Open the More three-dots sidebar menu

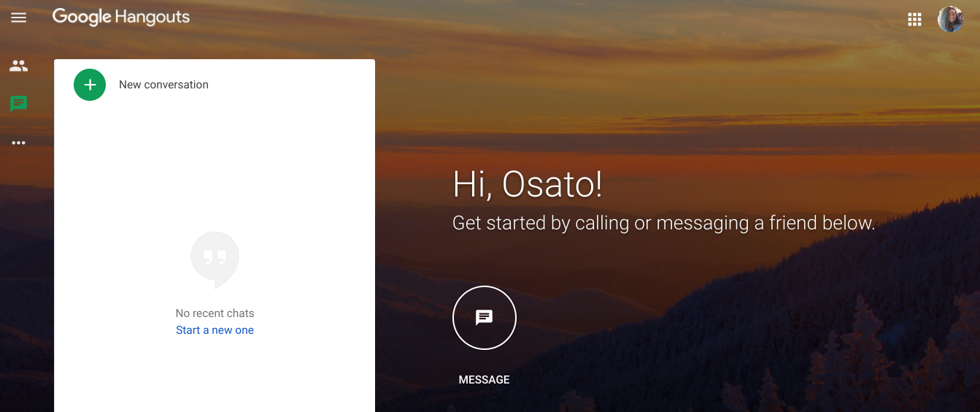(18, 142)
